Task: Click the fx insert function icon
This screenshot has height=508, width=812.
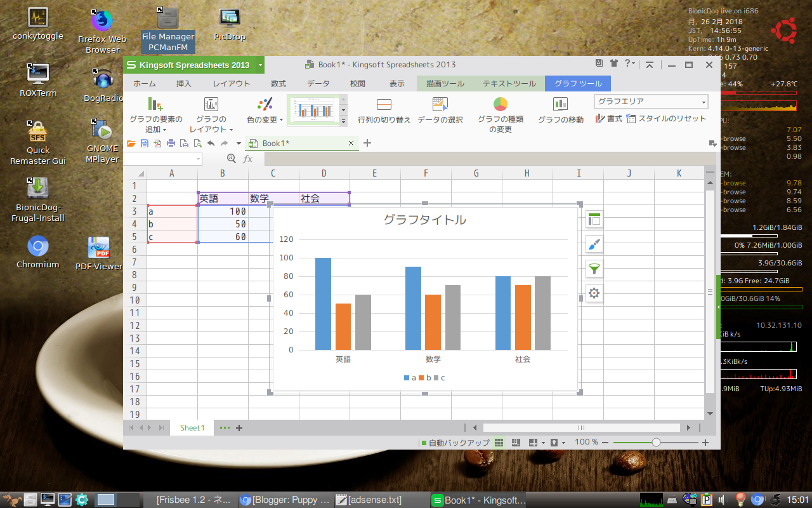Action: pos(248,159)
